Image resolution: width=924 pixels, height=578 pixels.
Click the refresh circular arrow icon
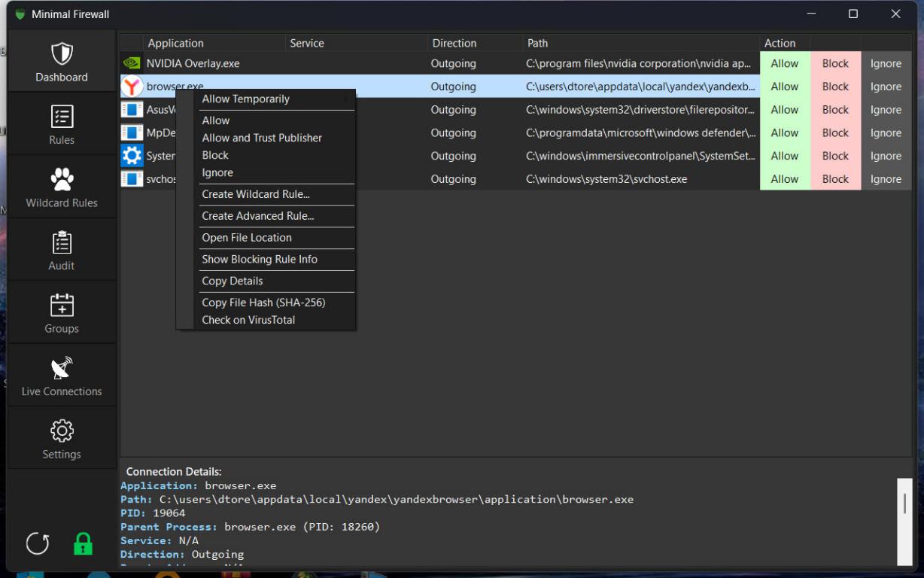(x=38, y=543)
